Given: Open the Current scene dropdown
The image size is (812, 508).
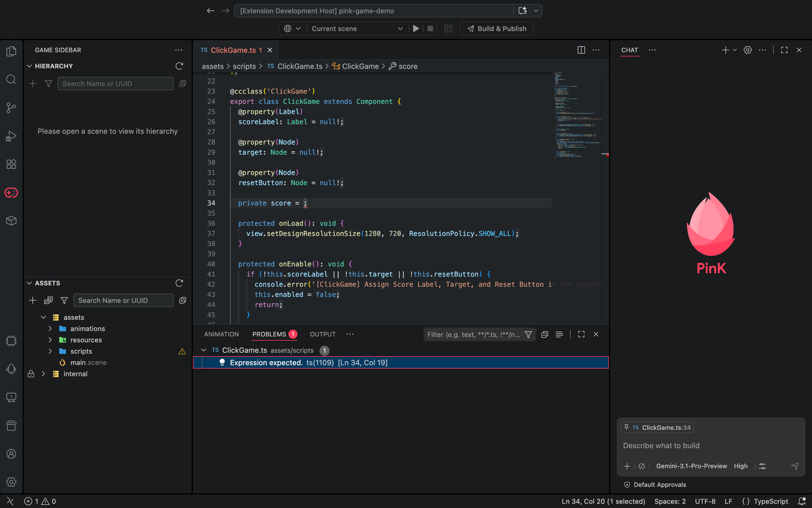Looking at the screenshot, I should [x=358, y=29].
